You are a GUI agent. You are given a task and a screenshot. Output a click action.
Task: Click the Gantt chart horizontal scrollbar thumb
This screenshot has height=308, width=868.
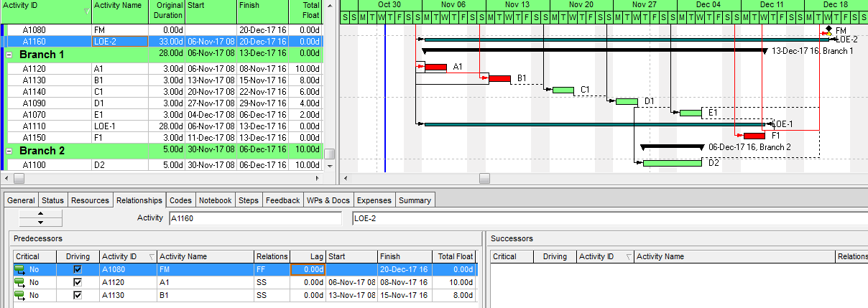[x=484, y=177]
